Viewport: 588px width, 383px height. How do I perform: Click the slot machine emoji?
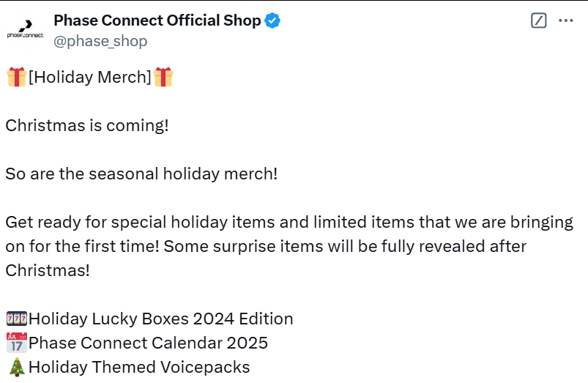point(17,319)
